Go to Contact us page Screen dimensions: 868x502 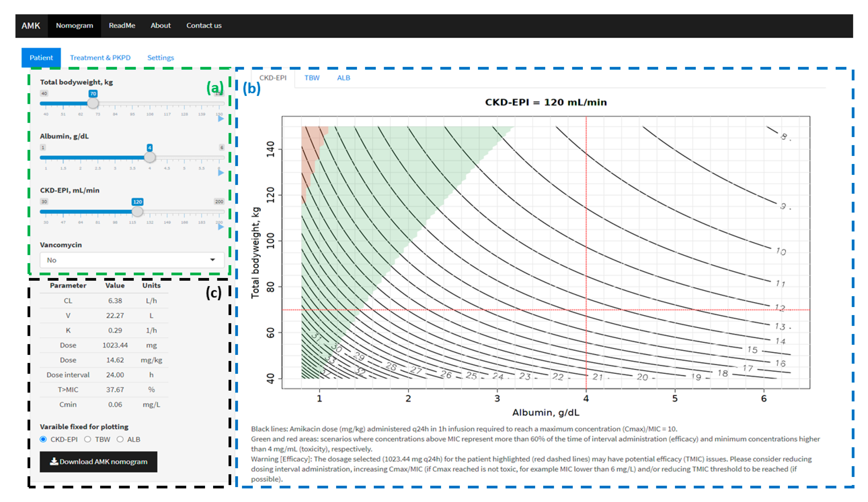204,26
